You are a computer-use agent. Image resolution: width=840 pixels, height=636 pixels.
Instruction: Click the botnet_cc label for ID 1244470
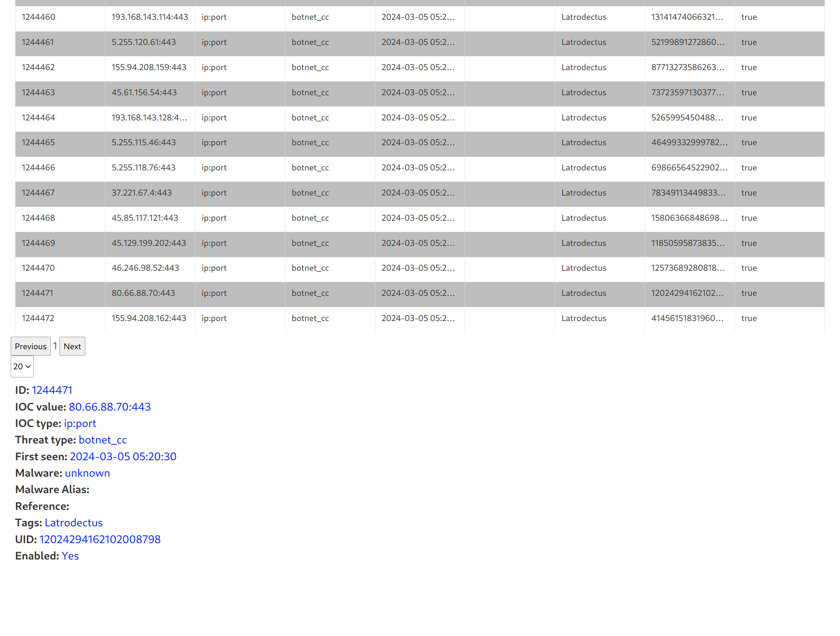point(310,269)
